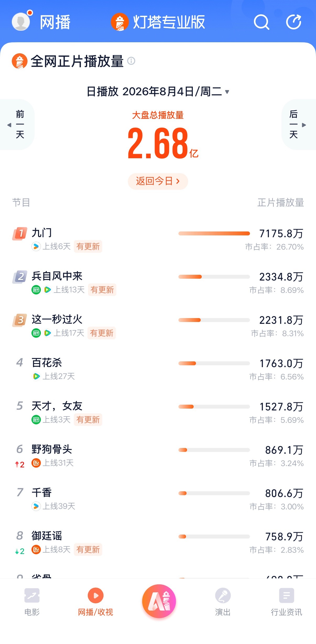Screen dimensions: 316x644
Task: Tap the 返回今日 button
Action: (158, 181)
